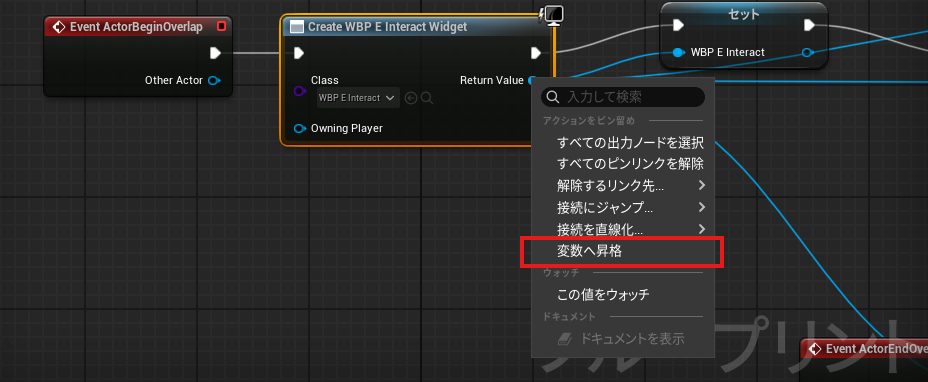The width and height of the screenshot is (928, 382).
Task: Click the Other Actor output pin
Action: (214, 80)
